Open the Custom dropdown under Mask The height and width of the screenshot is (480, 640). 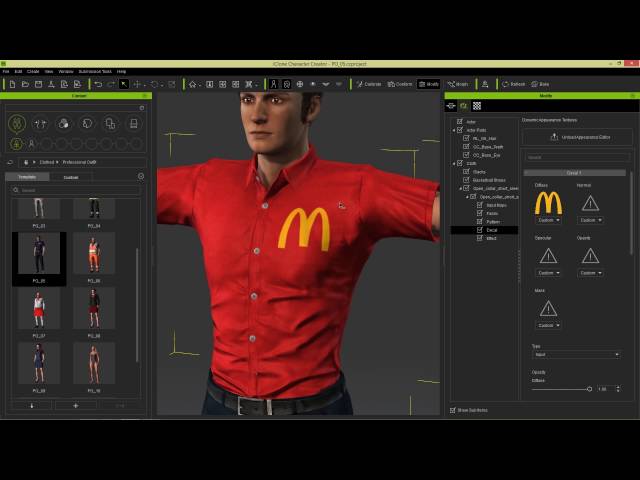[548, 325]
